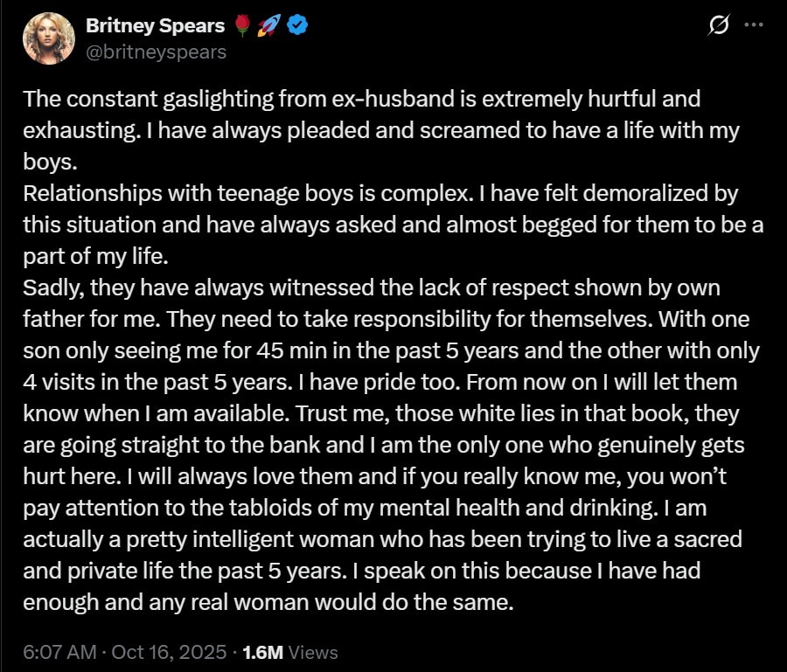Visit the @britneyspears handle link

[156, 52]
